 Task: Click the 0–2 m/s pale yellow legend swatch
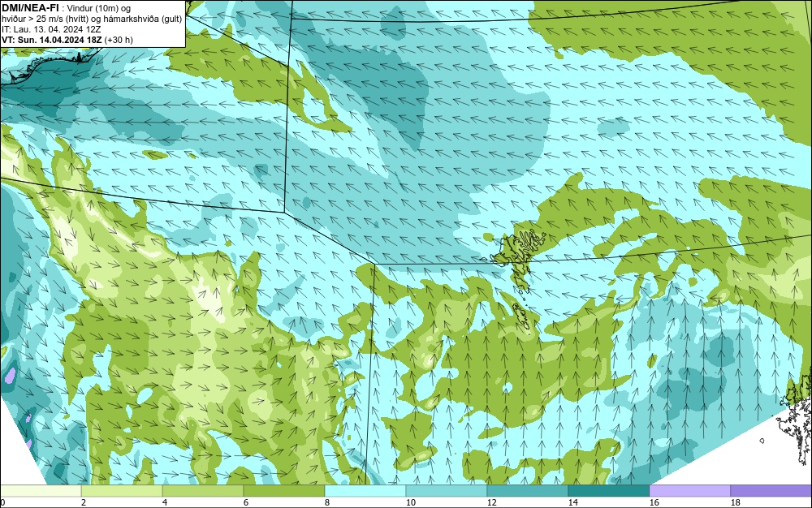click(x=41, y=491)
